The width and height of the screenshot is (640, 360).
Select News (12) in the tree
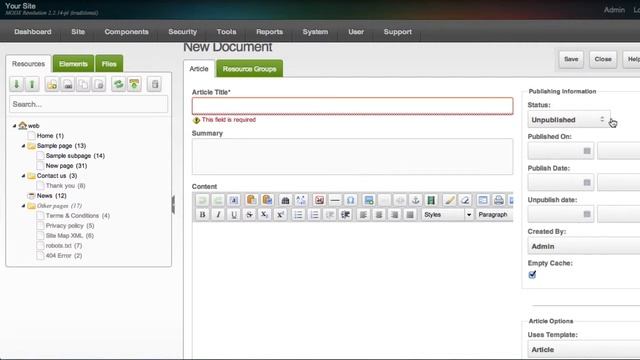(x=51, y=196)
